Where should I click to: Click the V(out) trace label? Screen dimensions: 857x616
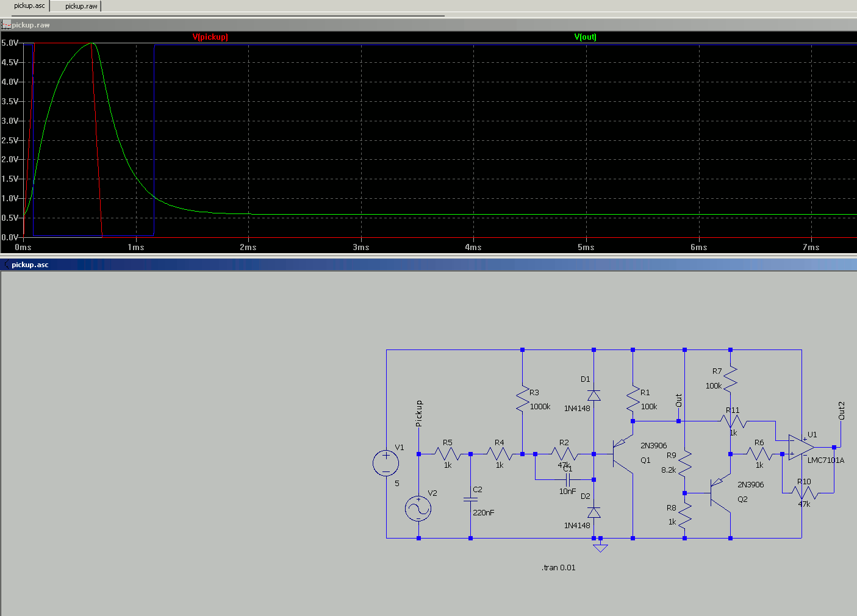585,37
